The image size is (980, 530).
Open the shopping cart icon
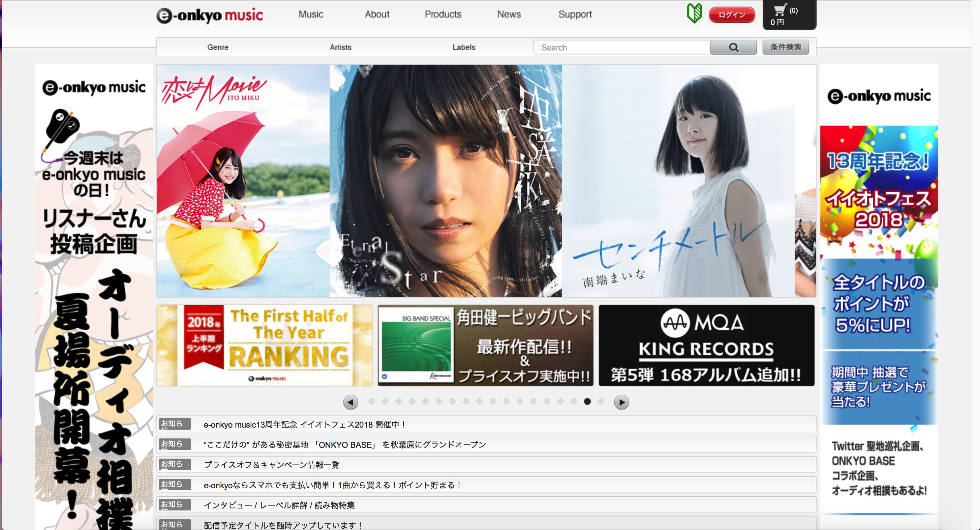pos(780,9)
